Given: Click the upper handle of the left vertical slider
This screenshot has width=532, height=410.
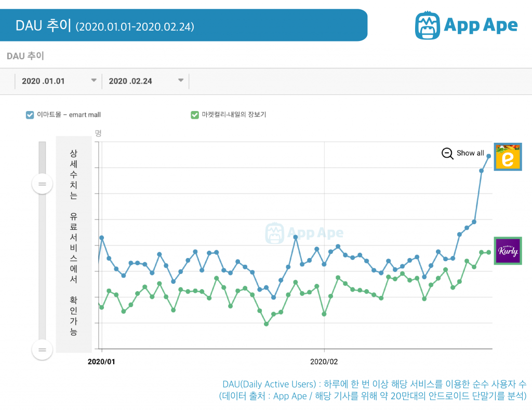Looking at the screenshot, I should coord(42,184).
